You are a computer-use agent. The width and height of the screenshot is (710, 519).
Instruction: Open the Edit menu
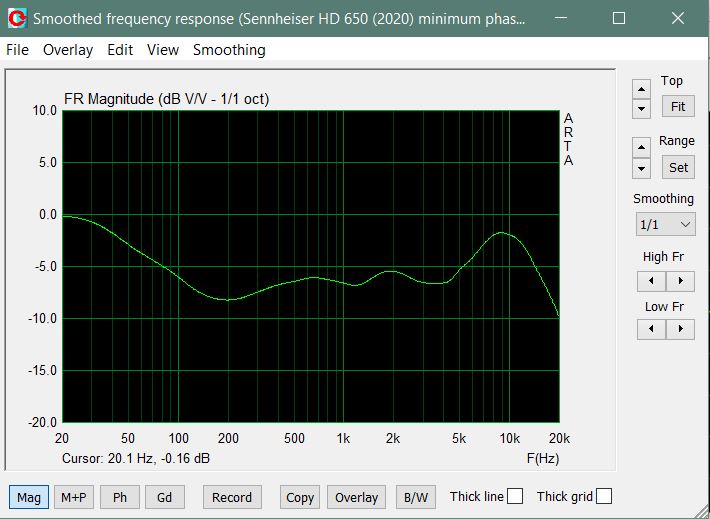(120, 50)
